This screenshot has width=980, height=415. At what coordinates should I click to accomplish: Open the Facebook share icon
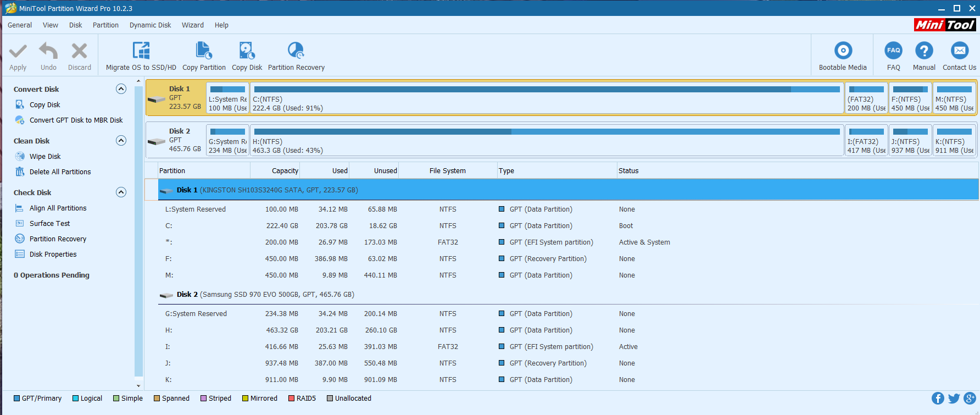pyautogui.click(x=938, y=399)
